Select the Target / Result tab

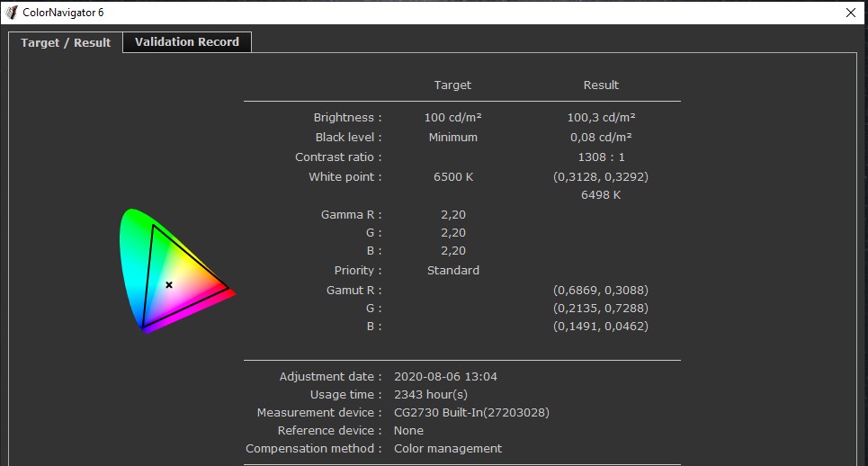tap(66, 42)
